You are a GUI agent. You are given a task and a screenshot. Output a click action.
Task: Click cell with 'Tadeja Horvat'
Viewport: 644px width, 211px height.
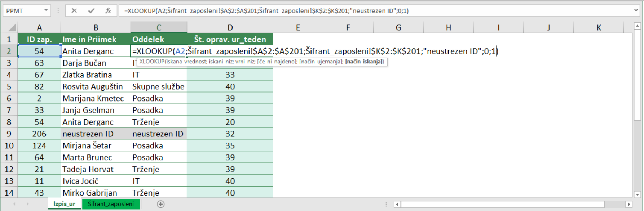tap(96, 169)
